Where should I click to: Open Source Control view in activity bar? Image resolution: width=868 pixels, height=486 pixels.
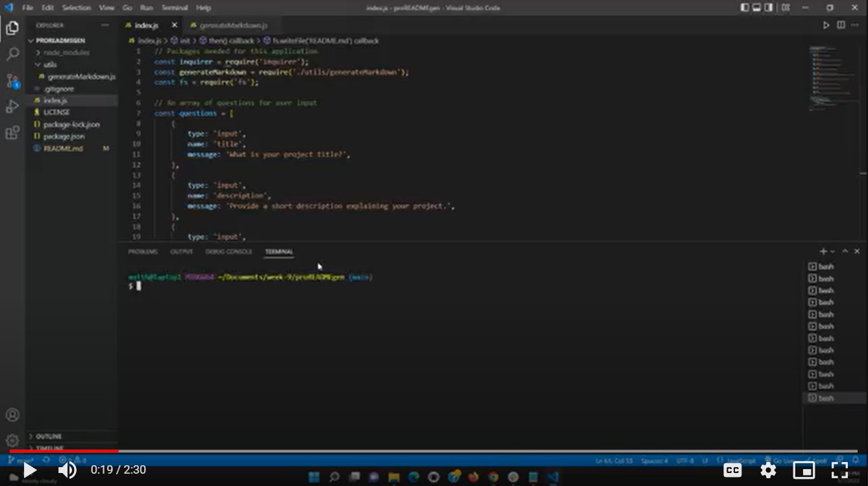pyautogui.click(x=12, y=81)
